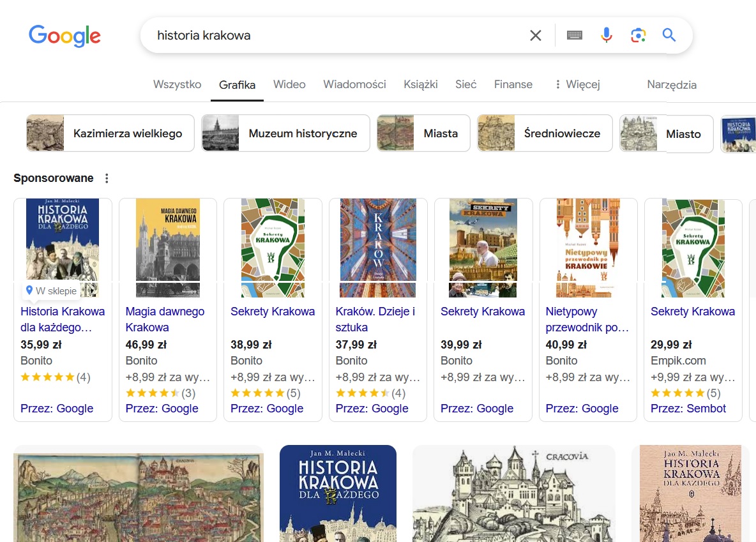Apply the Muzeum historyczne filter chip
The width and height of the screenshot is (756, 542).
pyautogui.click(x=285, y=133)
